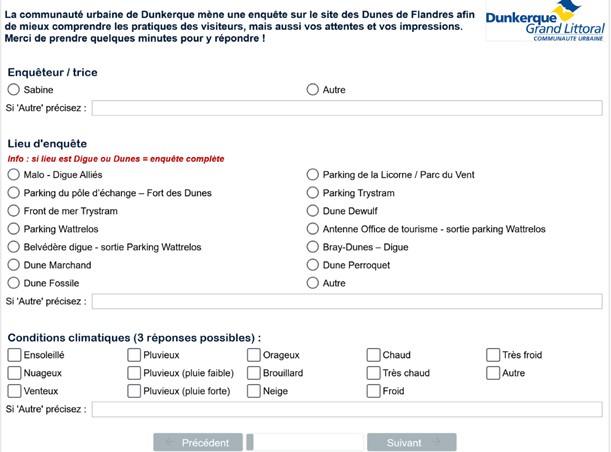The width and height of the screenshot is (611, 452).
Task: Pick Belvédère digue - sortie Parking Wattrelos
Action: coord(14,247)
